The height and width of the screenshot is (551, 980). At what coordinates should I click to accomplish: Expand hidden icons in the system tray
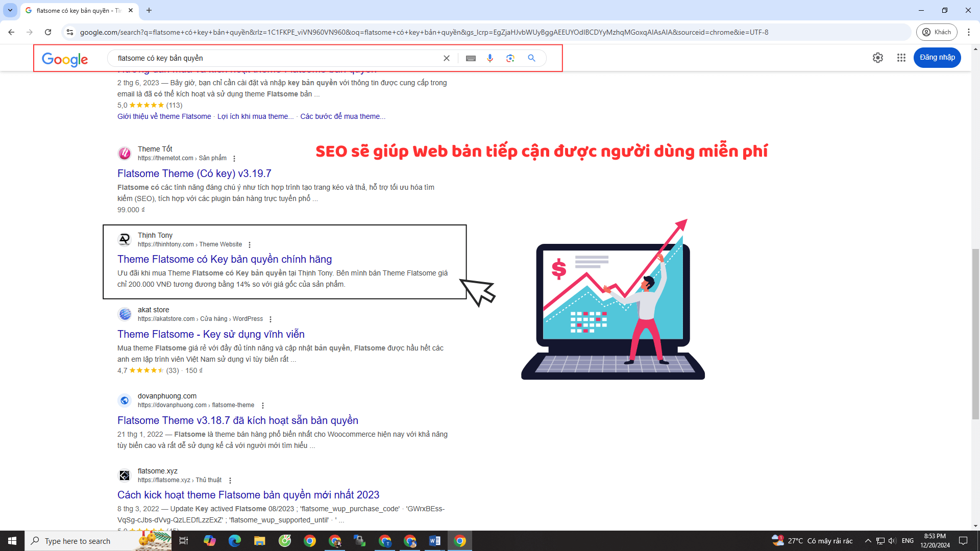tap(868, 541)
